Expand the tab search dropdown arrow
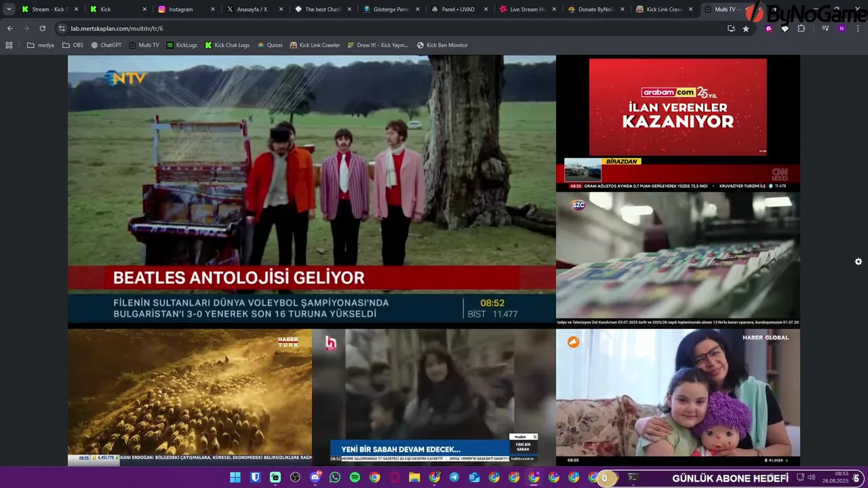Screen dimensions: 868x488 tap(9, 9)
